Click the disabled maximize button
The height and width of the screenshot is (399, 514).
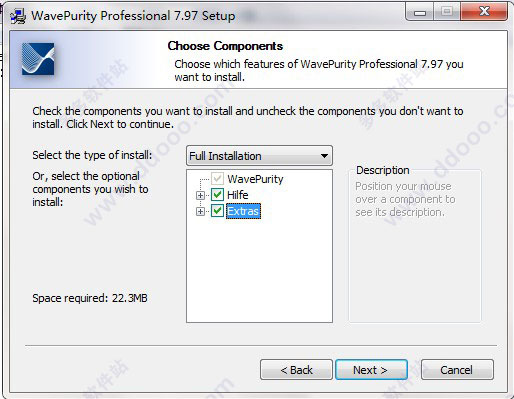[447, 12]
